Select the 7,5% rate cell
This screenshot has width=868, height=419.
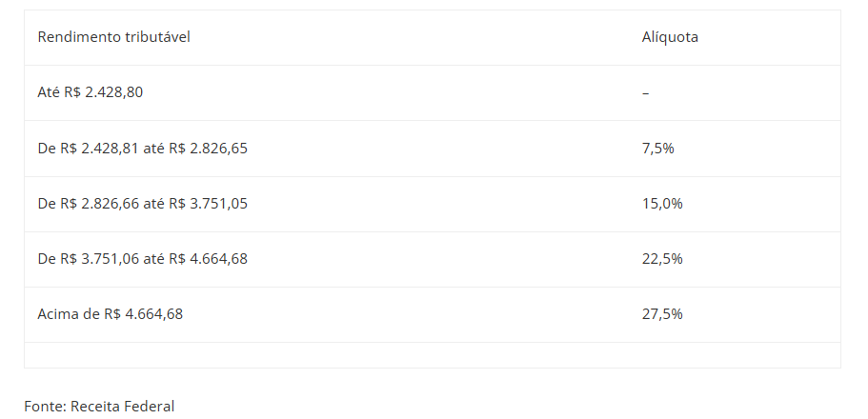pos(658,148)
